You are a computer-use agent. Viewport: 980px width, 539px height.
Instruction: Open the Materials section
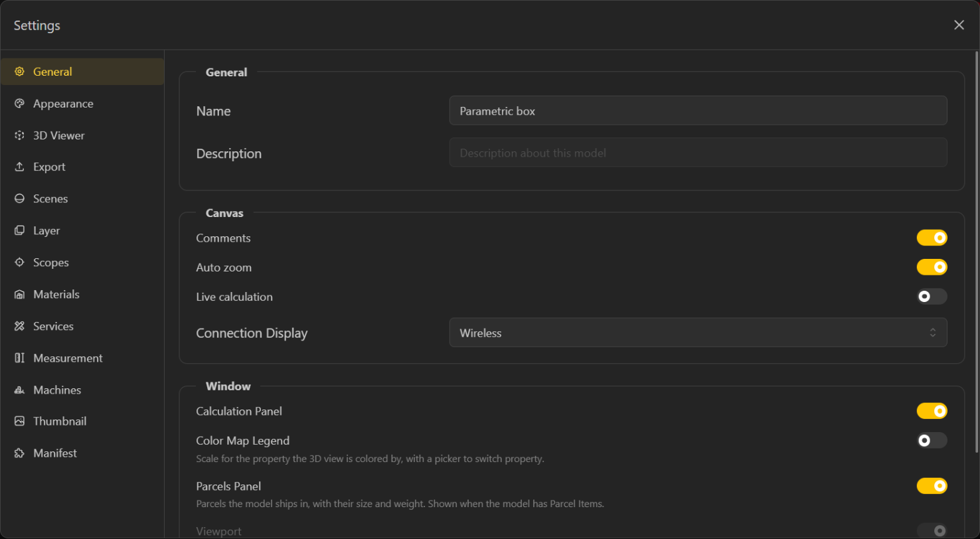[82, 295]
